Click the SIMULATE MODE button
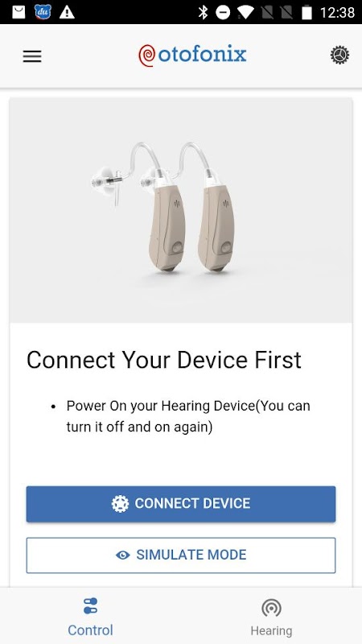The width and height of the screenshot is (362, 644). [181, 555]
